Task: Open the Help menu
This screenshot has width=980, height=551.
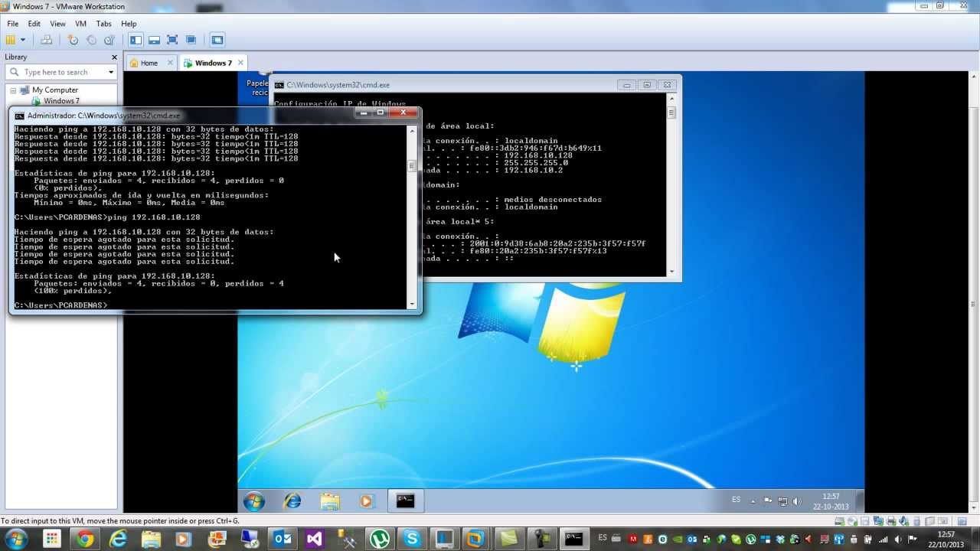Action: (x=129, y=24)
